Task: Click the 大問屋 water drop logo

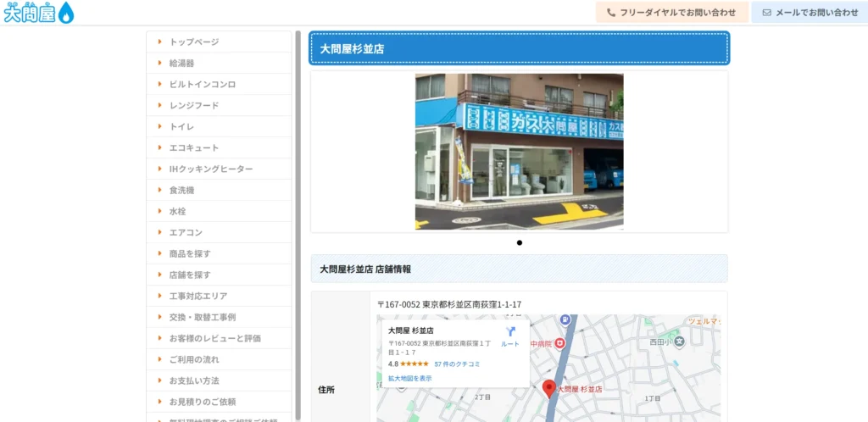Action: (39, 13)
